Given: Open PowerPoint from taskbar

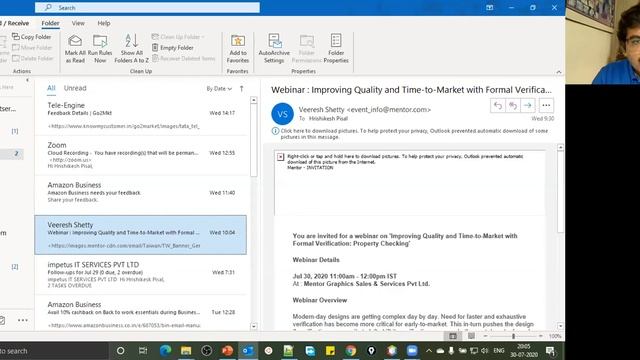Looking at the screenshot, I should [x=227, y=351].
